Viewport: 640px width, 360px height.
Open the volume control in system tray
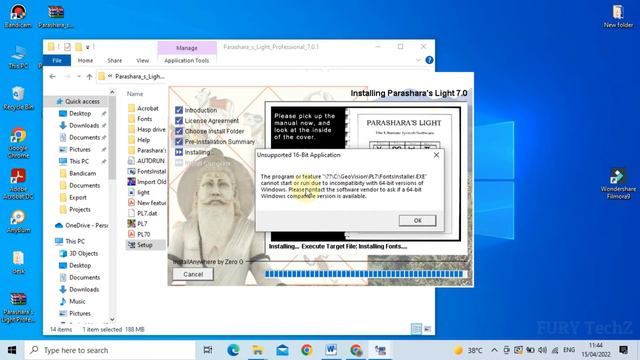point(542,350)
